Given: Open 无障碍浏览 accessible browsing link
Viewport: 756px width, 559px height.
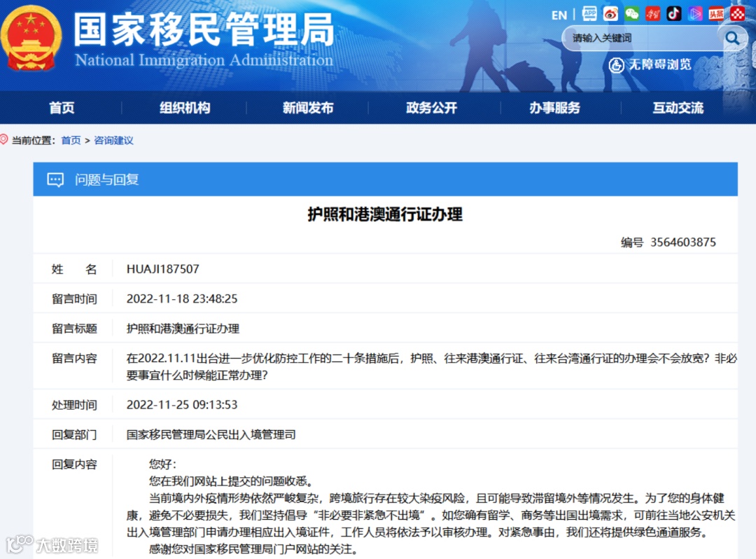Looking at the screenshot, I should [x=660, y=64].
